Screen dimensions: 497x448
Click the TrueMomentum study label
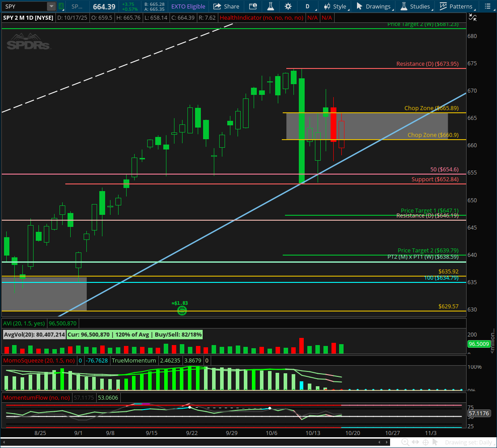click(134, 360)
